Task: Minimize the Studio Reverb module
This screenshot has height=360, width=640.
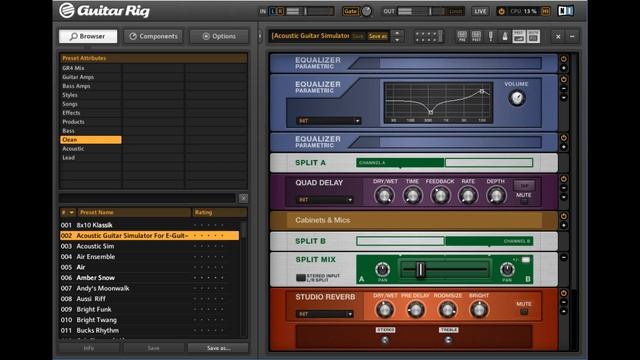Action: click(564, 302)
